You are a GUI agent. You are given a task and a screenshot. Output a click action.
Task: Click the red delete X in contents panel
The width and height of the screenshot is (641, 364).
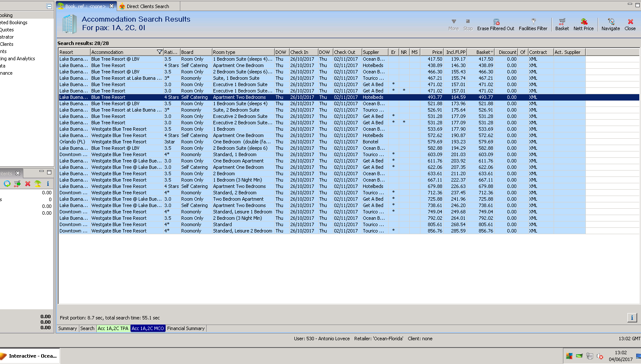point(28,183)
